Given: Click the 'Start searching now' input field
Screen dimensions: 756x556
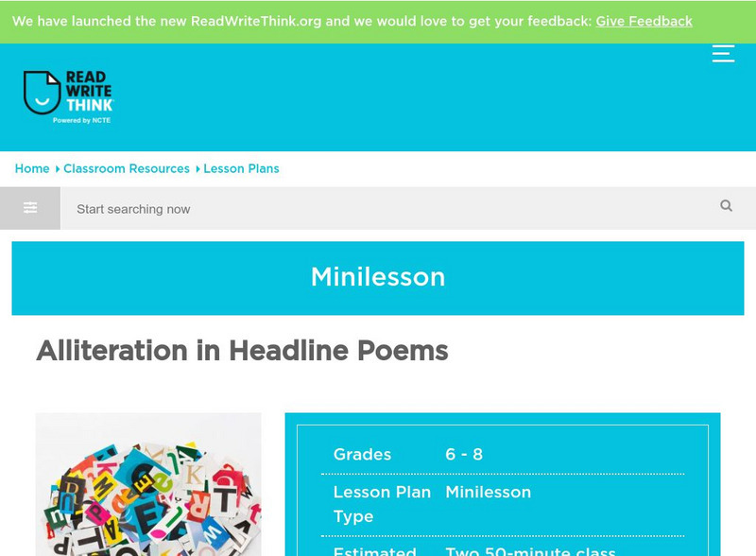Looking at the screenshot, I should tap(283, 208).
